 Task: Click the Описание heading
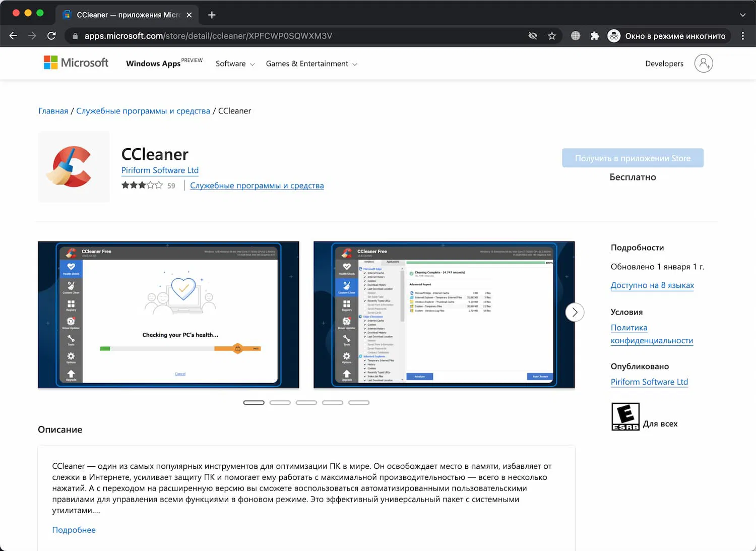point(60,430)
